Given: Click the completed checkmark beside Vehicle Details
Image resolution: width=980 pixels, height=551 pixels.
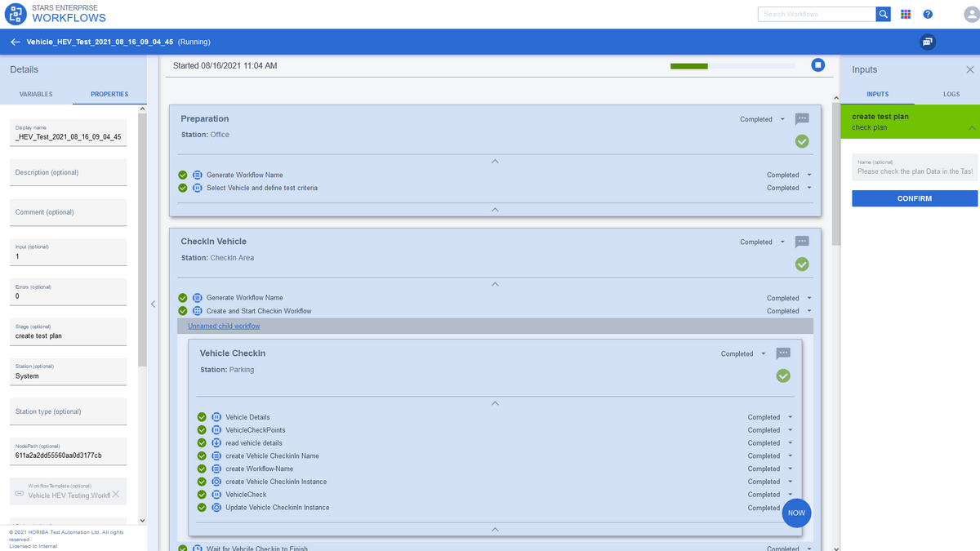Looking at the screenshot, I should (x=202, y=417).
